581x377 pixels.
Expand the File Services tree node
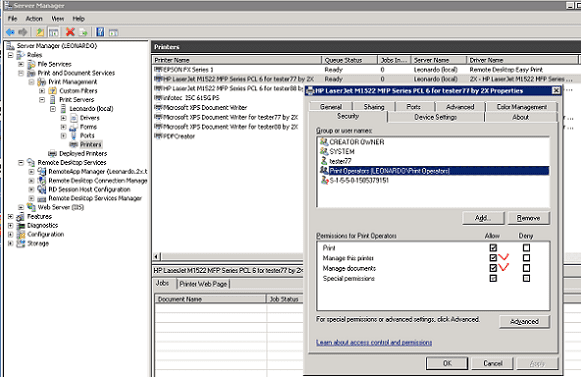click(x=21, y=64)
